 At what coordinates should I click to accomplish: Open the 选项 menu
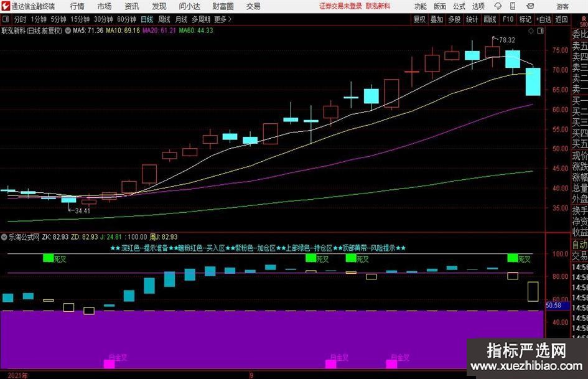tap(478, 6)
